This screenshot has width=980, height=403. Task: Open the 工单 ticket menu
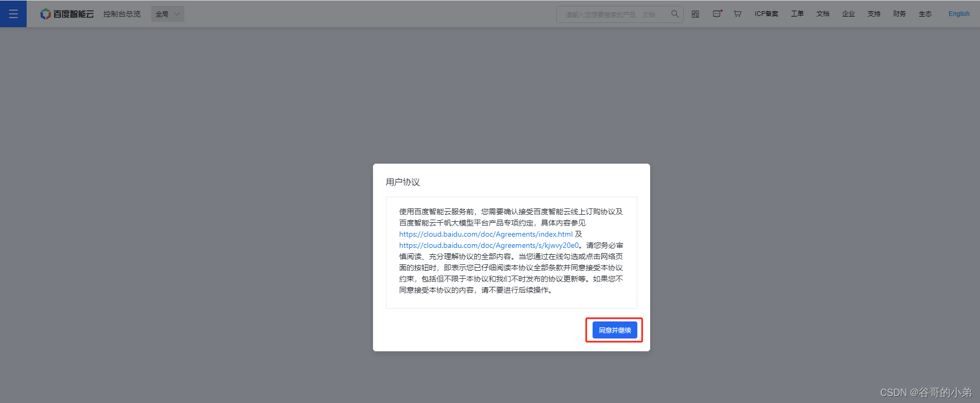(x=797, y=14)
